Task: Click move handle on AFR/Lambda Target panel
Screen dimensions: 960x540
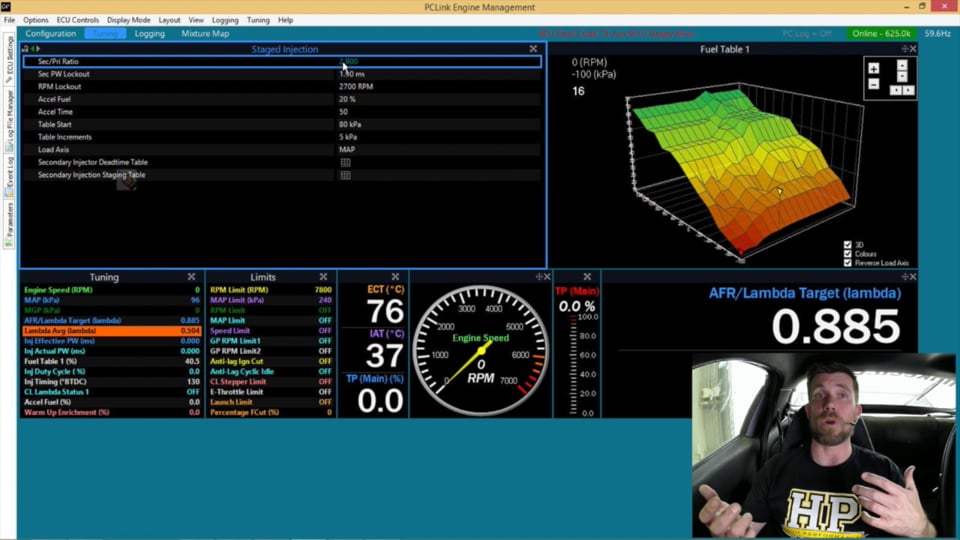Action: tap(905, 277)
